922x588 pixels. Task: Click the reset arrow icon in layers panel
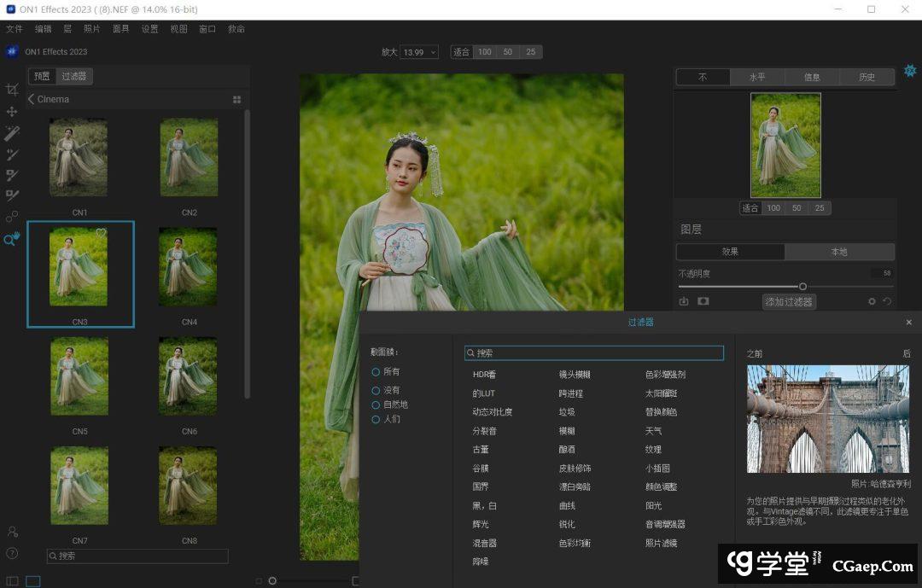tap(887, 301)
